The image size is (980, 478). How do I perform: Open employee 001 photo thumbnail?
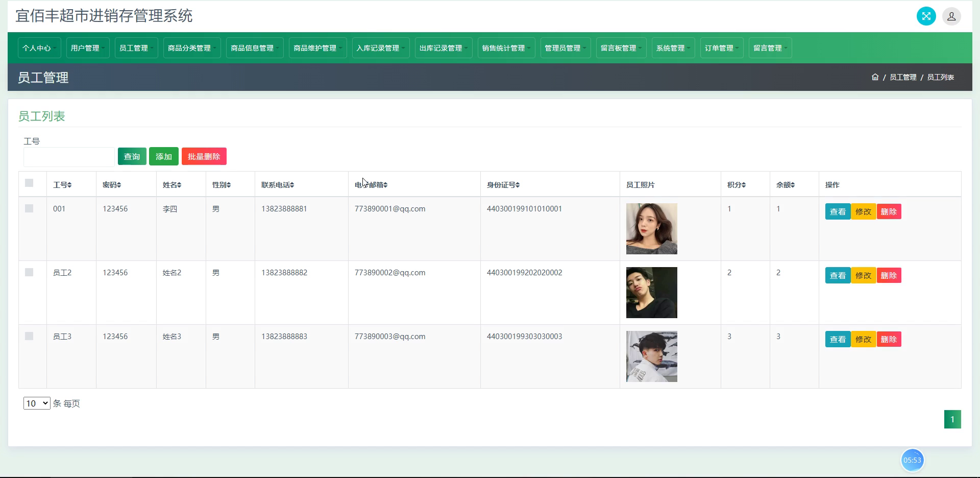click(652, 229)
